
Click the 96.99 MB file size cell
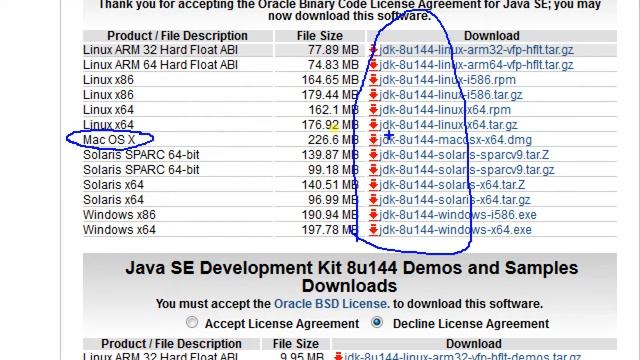pyautogui.click(x=333, y=200)
